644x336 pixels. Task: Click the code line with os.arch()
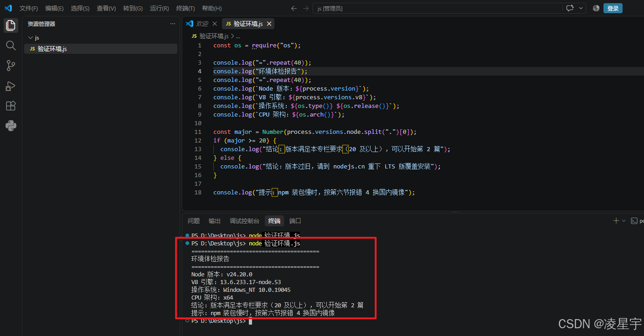(x=279, y=115)
